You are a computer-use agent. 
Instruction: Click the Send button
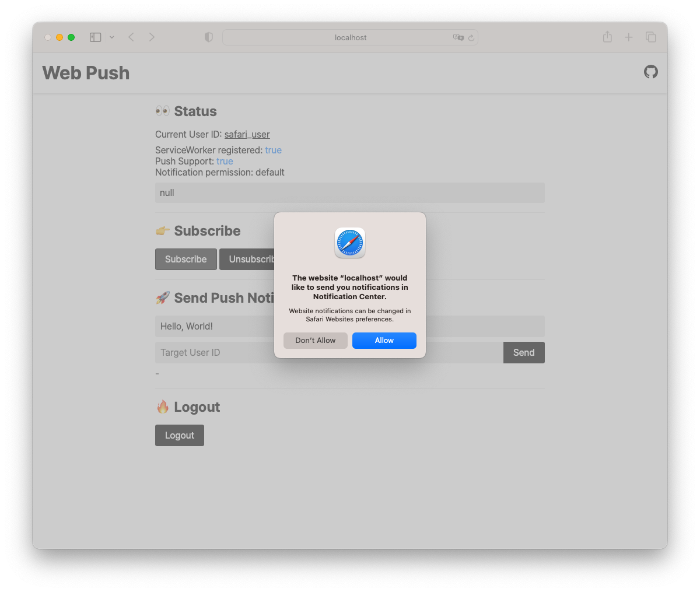[524, 353]
